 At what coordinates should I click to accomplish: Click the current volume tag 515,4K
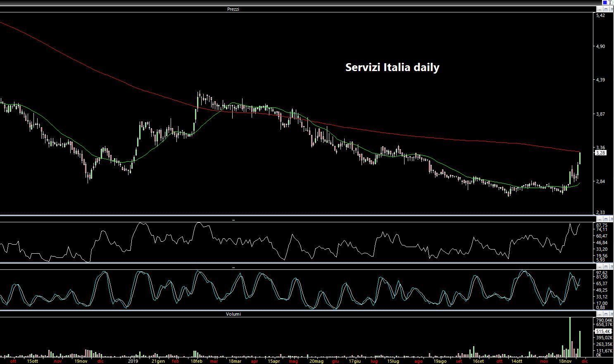click(x=602, y=331)
